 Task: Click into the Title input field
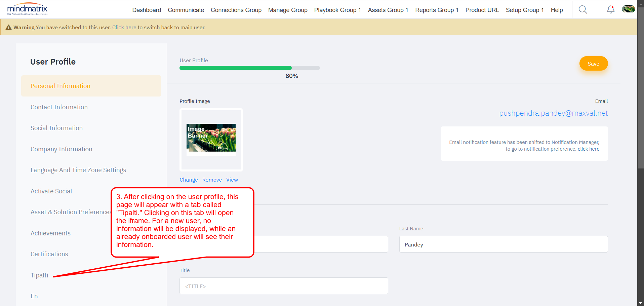[283, 286]
